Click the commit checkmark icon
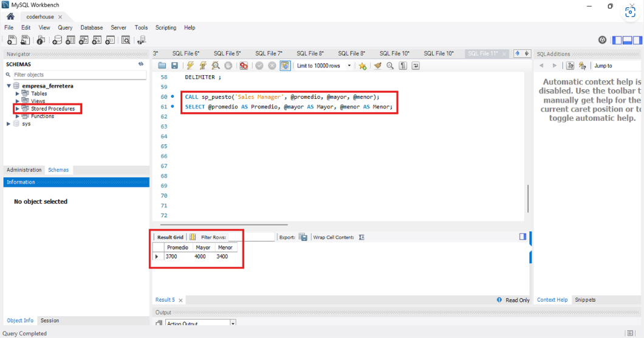This screenshot has height=338, width=644. [259, 66]
